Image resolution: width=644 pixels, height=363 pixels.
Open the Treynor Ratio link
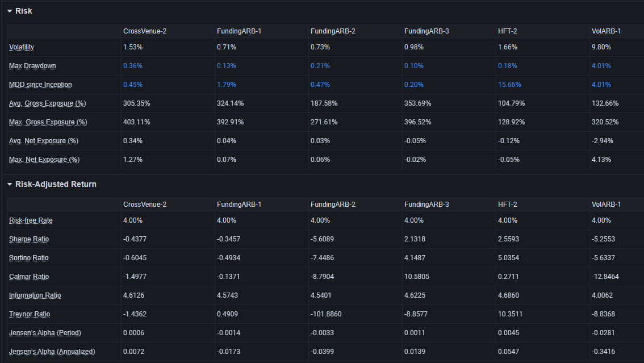(30, 314)
